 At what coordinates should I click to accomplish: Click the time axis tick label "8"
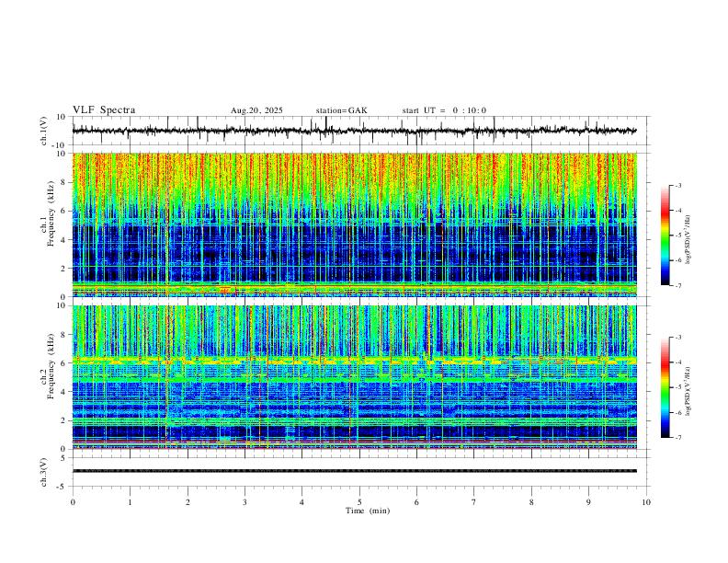click(531, 502)
